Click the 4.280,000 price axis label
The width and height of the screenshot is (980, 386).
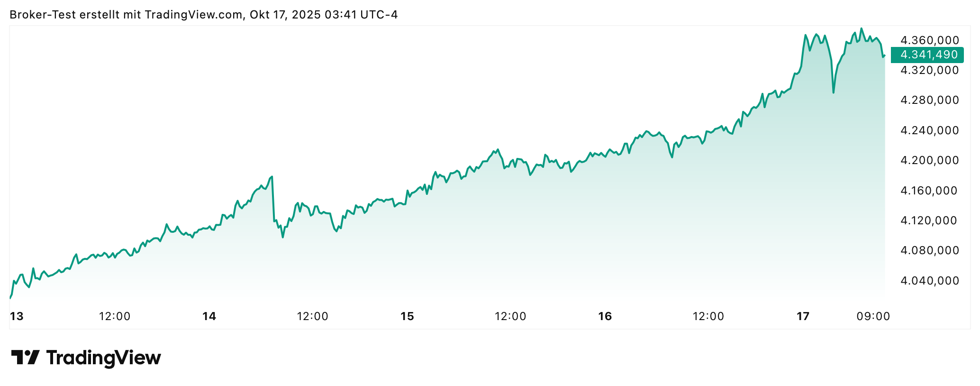(x=929, y=100)
